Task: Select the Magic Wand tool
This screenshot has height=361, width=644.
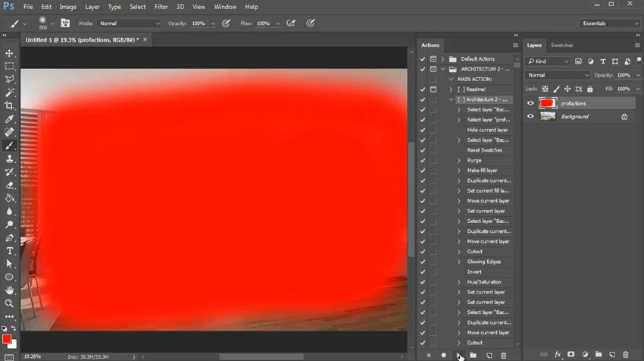Action: (9, 93)
